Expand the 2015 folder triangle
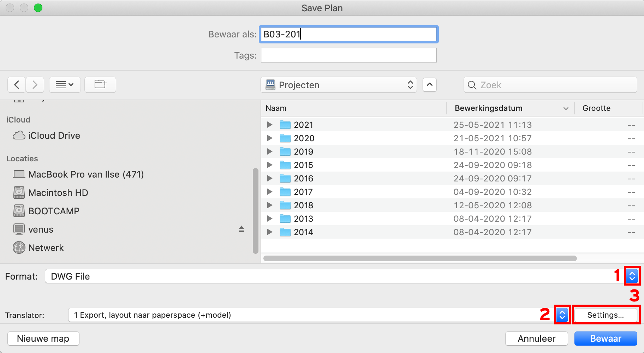The width and height of the screenshot is (644, 353). coord(270,165)
